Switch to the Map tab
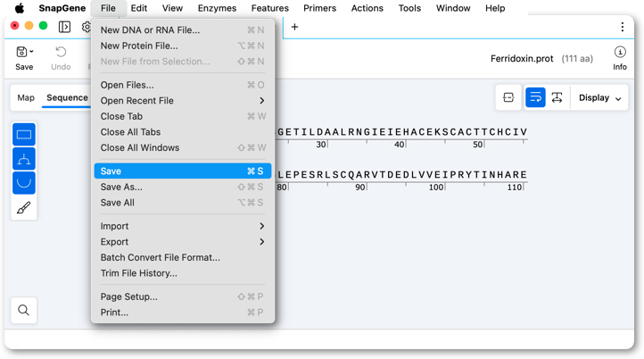The height and width of the screenshot is (359, 644). coord(26,97)
